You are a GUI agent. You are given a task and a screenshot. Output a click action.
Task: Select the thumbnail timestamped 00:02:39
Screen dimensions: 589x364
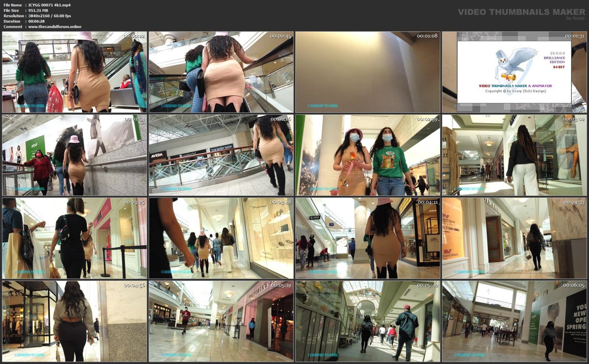pyautogui.click(x=367, y=155)
